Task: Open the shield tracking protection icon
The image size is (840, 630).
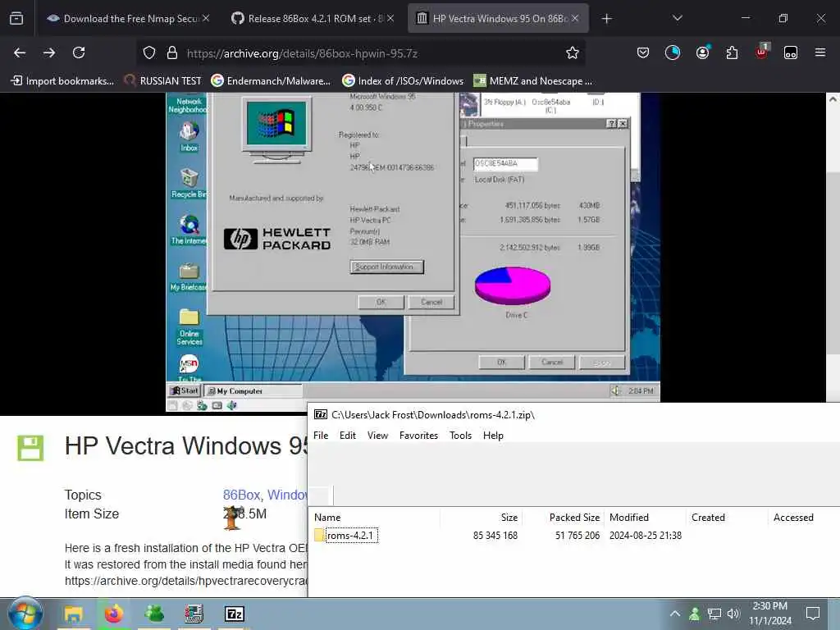Action: [x=149, y=52]
